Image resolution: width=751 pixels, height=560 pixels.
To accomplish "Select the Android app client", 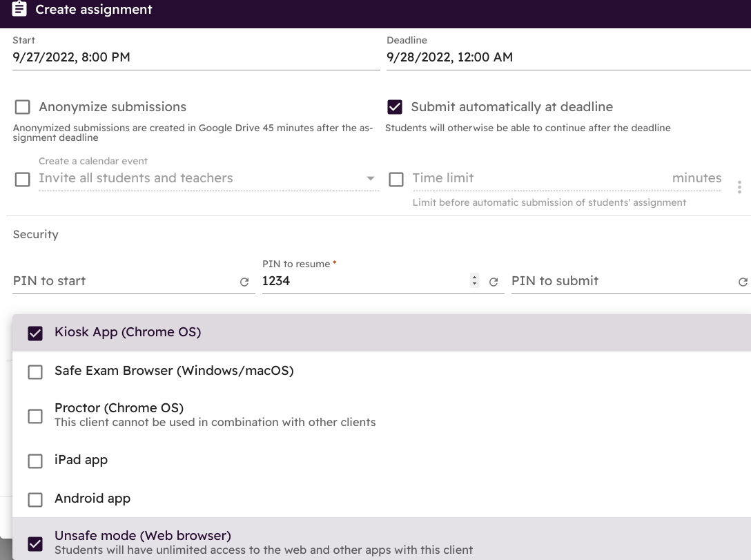I will [x=35, y=499].
